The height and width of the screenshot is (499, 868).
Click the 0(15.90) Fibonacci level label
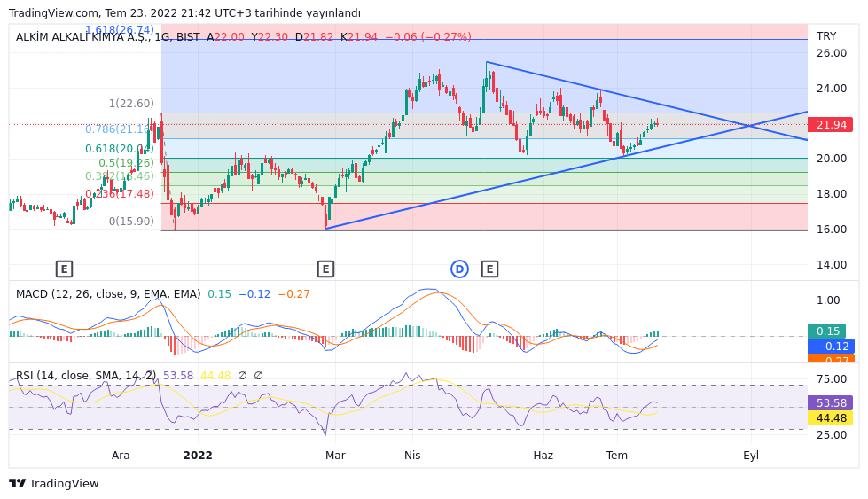click(131, 222)
